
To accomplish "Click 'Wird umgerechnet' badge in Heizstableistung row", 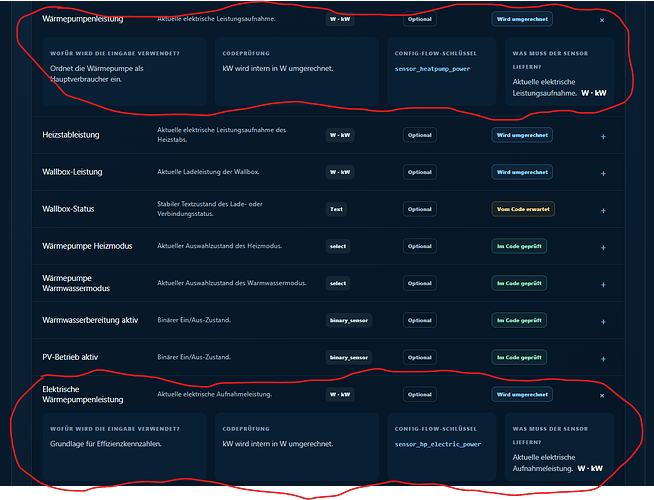I will pos(522,135).
